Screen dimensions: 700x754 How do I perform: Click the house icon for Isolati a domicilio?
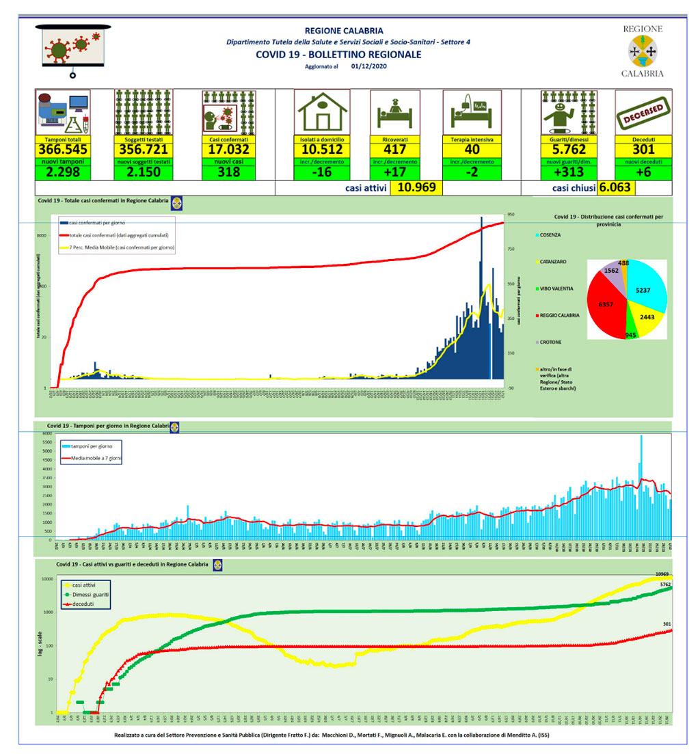(322, 113)
